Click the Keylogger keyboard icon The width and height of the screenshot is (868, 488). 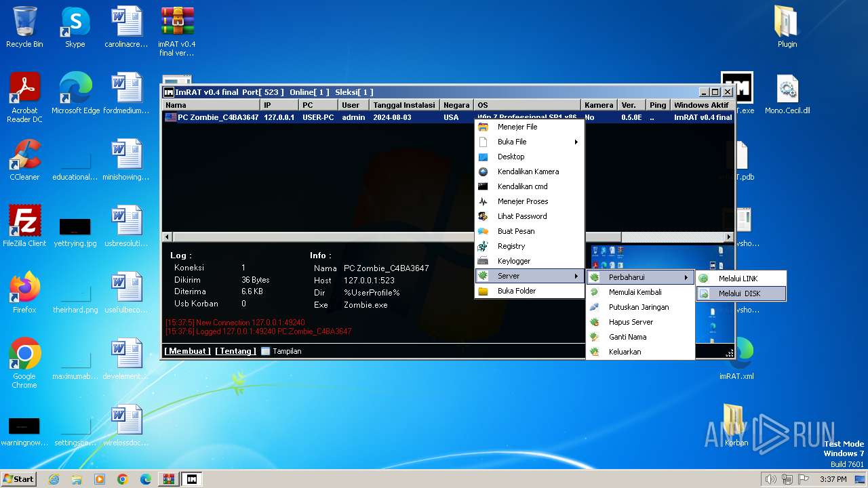tap(483, 261)
